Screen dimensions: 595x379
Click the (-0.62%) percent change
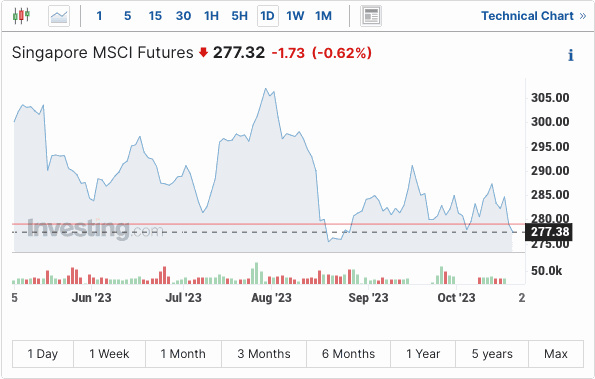tap(342, 53)
